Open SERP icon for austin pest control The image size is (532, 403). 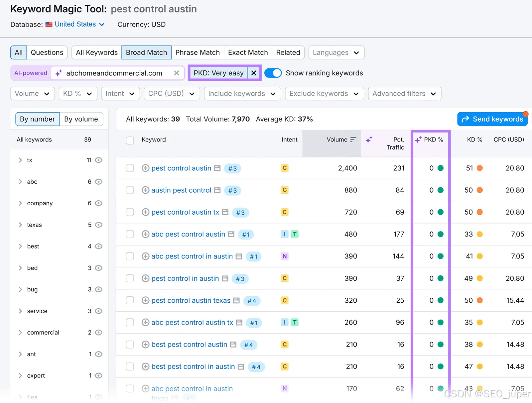point(217,190)
